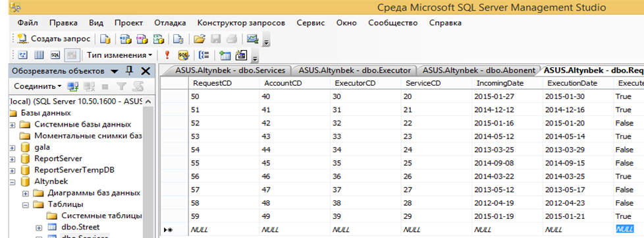The height and width of the screenshot is (238, 644).
Task: Click Disconnect icon in Object Explorer
Action: (89, 86)
